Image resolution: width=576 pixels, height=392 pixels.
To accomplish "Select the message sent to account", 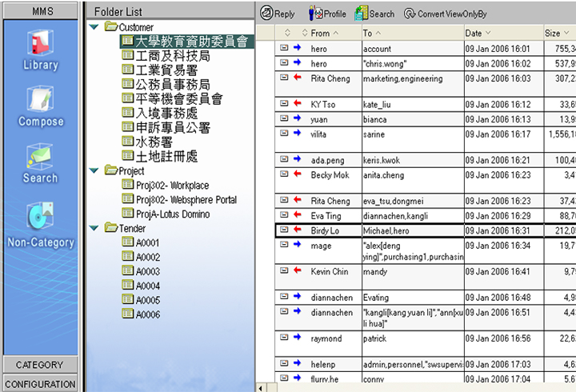I will click(x=426, y=49).
